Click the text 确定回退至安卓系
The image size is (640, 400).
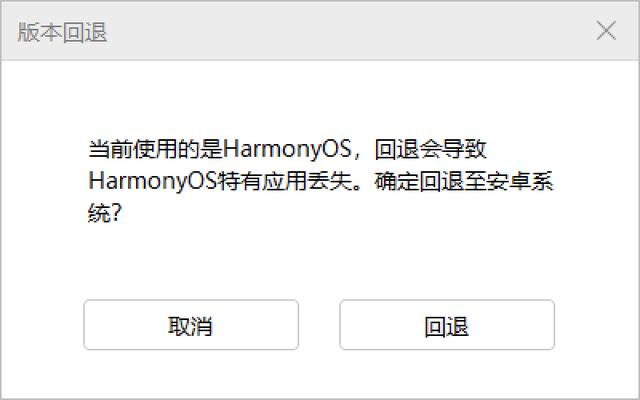[464, 181]
